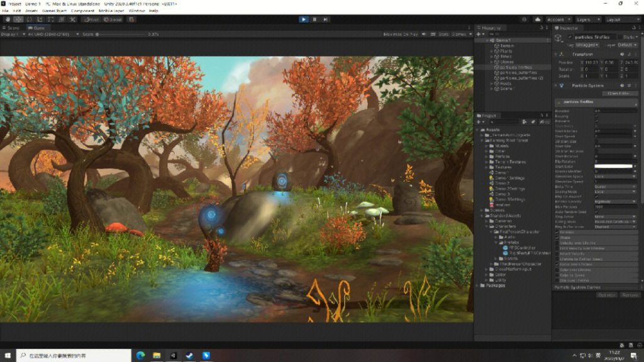Switch to the Scene tab
Image resolution: width=644 pixels, height=362 pixels.
[11, 28]
